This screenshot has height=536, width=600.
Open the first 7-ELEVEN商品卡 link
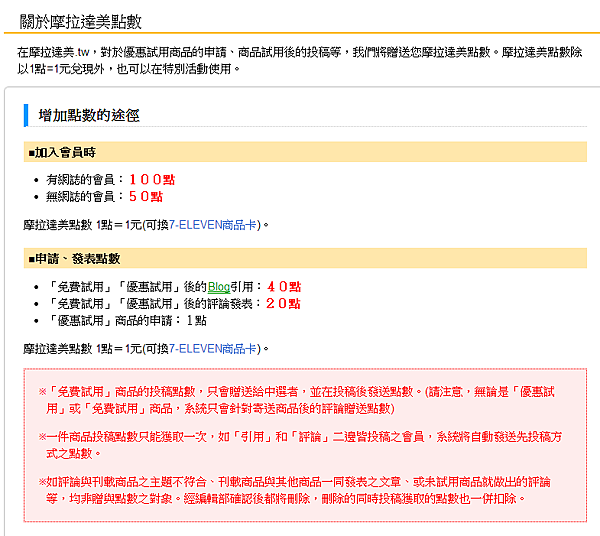pyautogui.click(x=213, y=225)
